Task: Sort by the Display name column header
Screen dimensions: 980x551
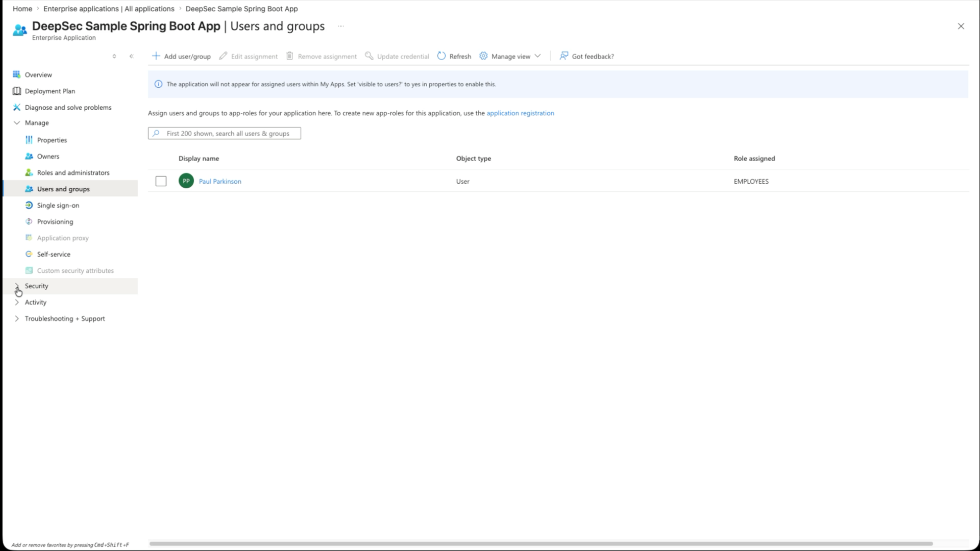Action: 199,158
